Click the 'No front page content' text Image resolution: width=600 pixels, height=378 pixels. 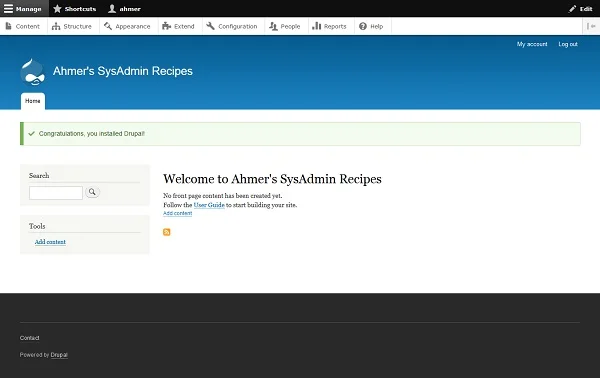(223, 196)
